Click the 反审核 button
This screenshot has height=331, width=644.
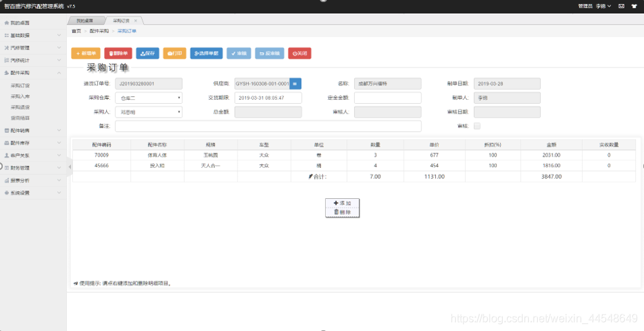tap(269, 53)
